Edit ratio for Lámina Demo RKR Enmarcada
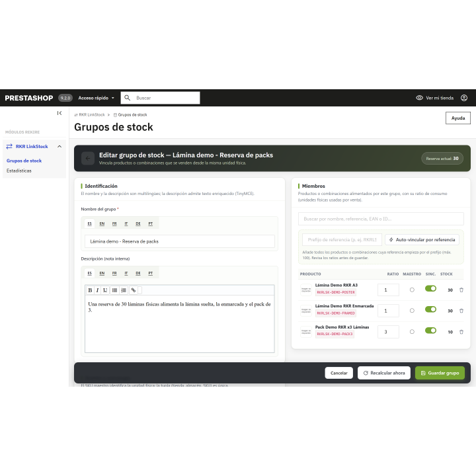 [388, 311]
